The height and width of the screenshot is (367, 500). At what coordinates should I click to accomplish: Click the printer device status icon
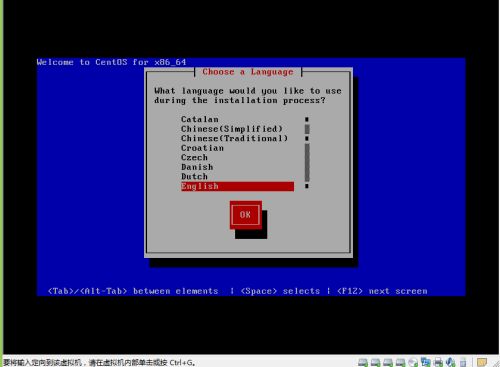point(438,362)
